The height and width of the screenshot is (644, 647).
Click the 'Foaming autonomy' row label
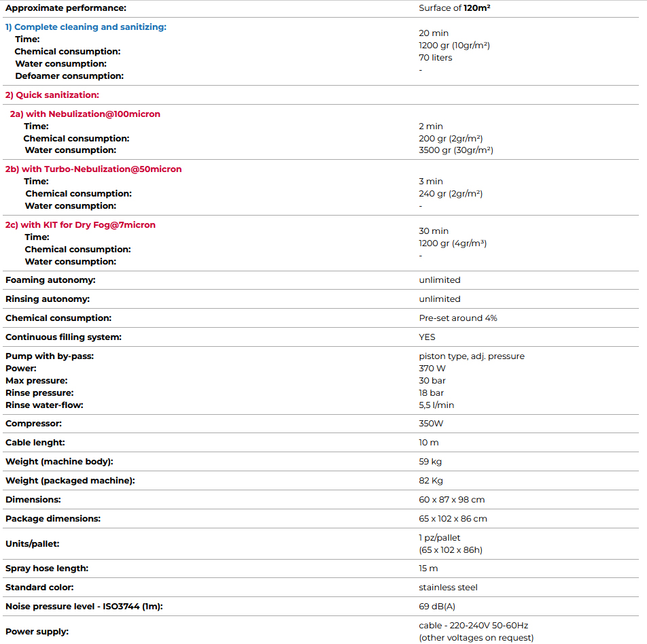50,280
